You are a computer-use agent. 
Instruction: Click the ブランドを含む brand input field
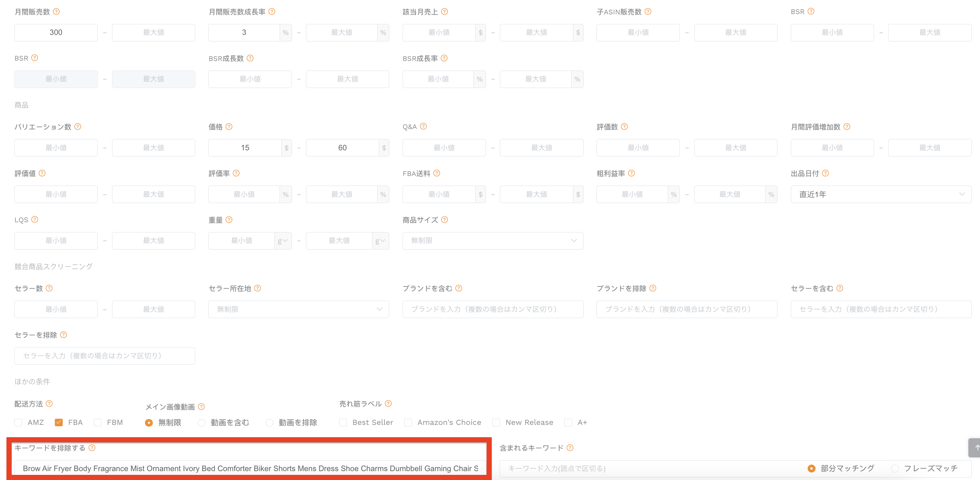coord(493,310)
